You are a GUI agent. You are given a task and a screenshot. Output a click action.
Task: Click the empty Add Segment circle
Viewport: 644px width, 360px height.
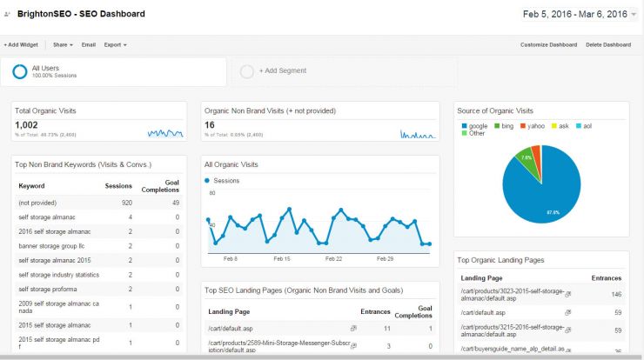247,71
